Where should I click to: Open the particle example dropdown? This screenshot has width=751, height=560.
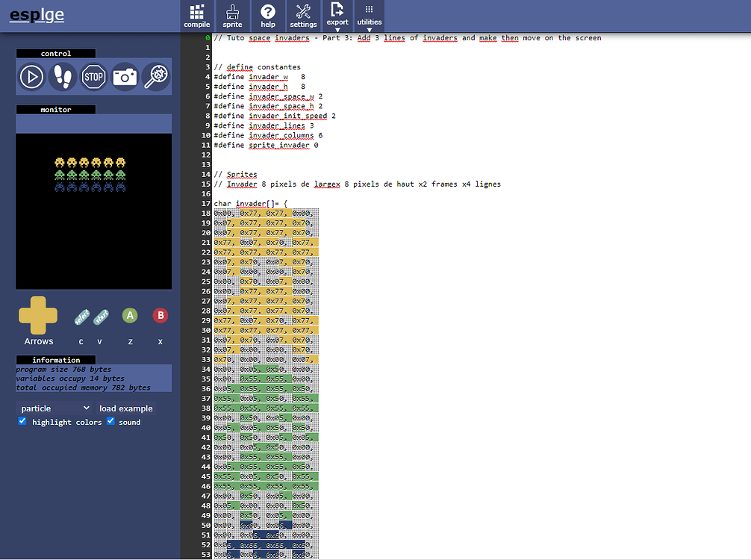[x=54, y=408]
